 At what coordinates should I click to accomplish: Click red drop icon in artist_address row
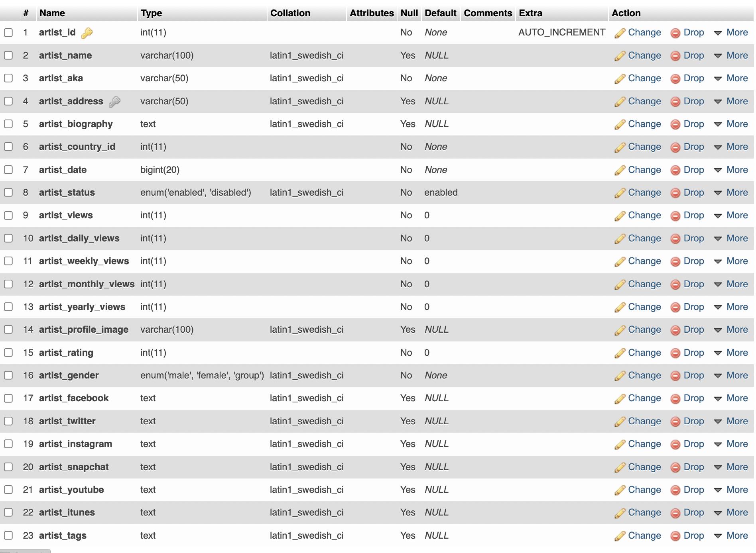[x=675, y=102]
